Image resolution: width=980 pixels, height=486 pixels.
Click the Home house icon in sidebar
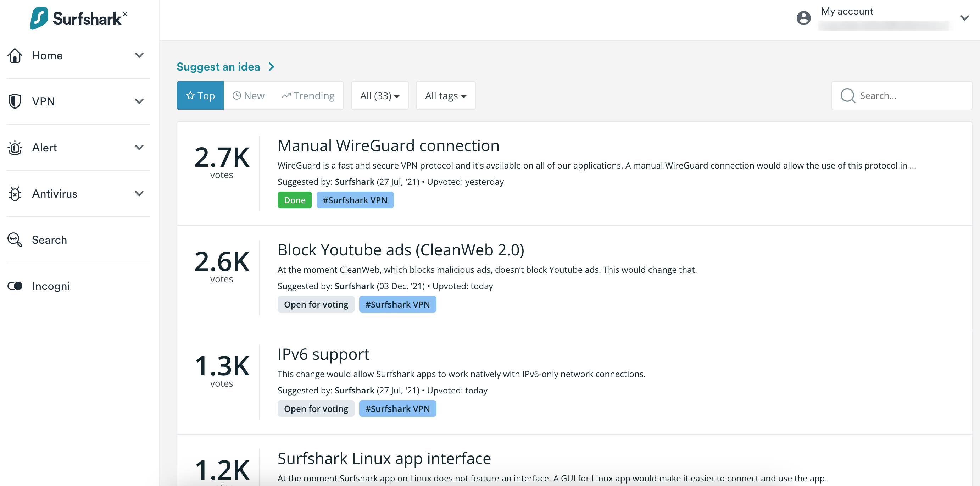pyautogui.click(x=15, y=56)
